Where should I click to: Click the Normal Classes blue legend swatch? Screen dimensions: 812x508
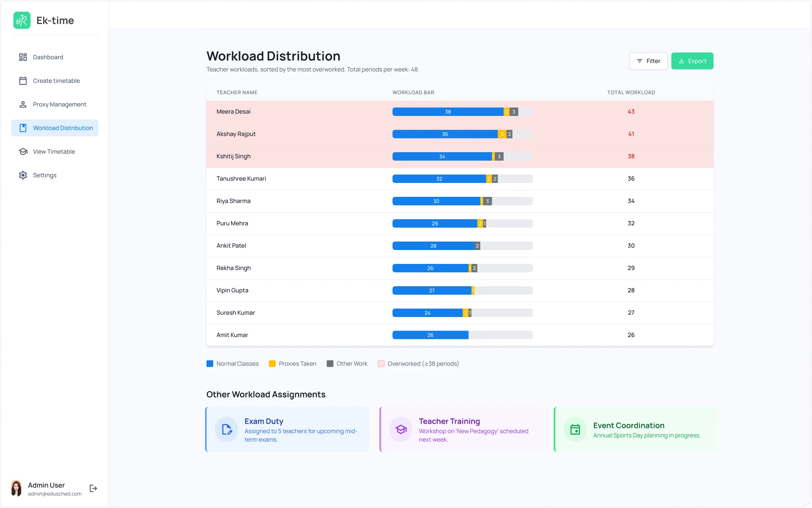point(210,364)
